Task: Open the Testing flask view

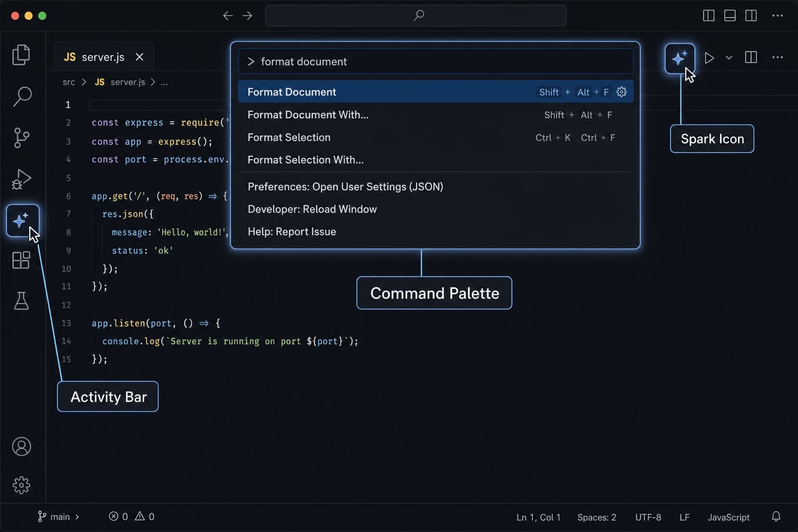Action: point(21,301)
